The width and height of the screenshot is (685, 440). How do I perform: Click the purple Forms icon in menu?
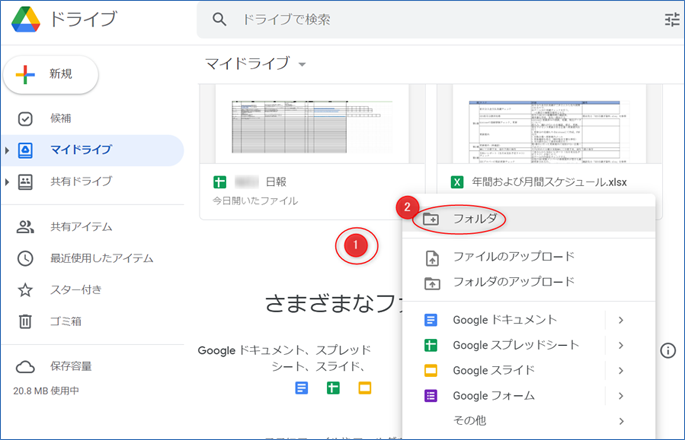(431, 396)
